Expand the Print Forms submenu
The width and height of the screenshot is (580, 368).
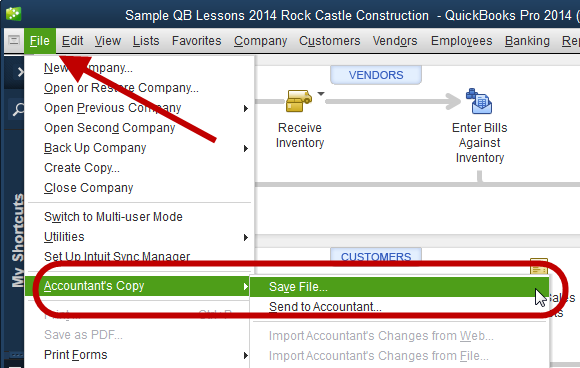[x=245, y=355]
